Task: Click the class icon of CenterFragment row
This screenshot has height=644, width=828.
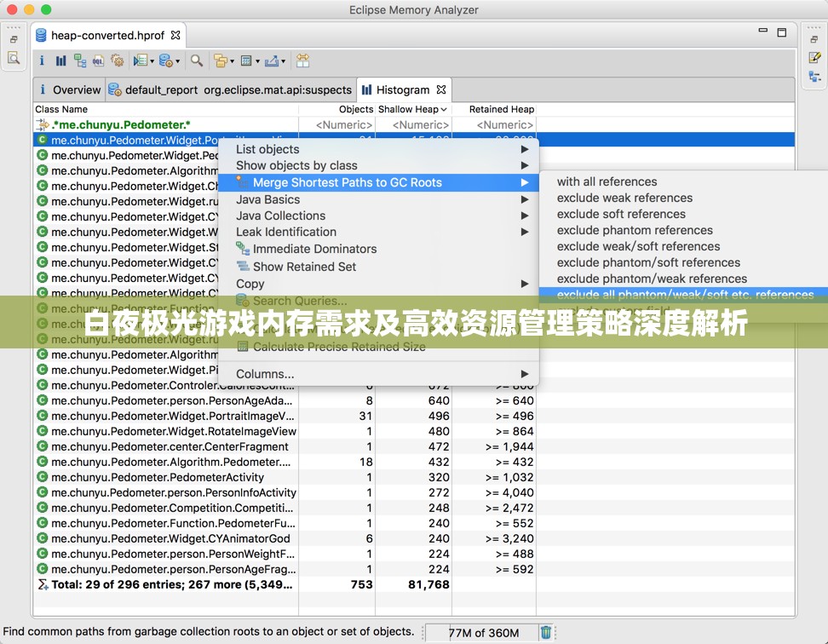Action: [43, 446]
